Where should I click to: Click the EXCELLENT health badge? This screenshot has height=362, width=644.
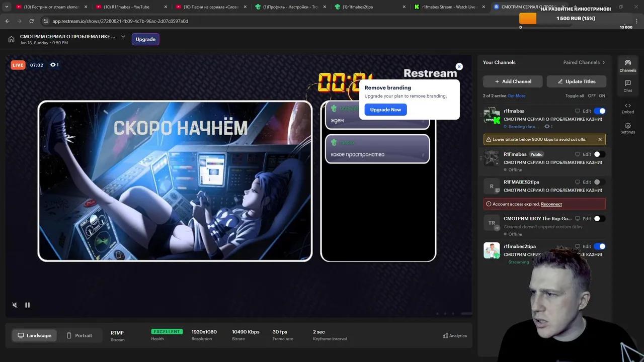[x=167, y=332]
